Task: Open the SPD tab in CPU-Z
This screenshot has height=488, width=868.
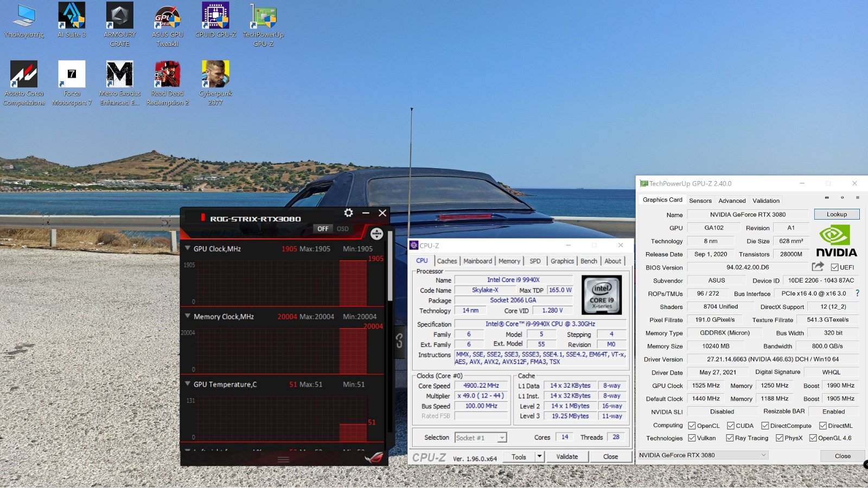Action: coord(535,261)
